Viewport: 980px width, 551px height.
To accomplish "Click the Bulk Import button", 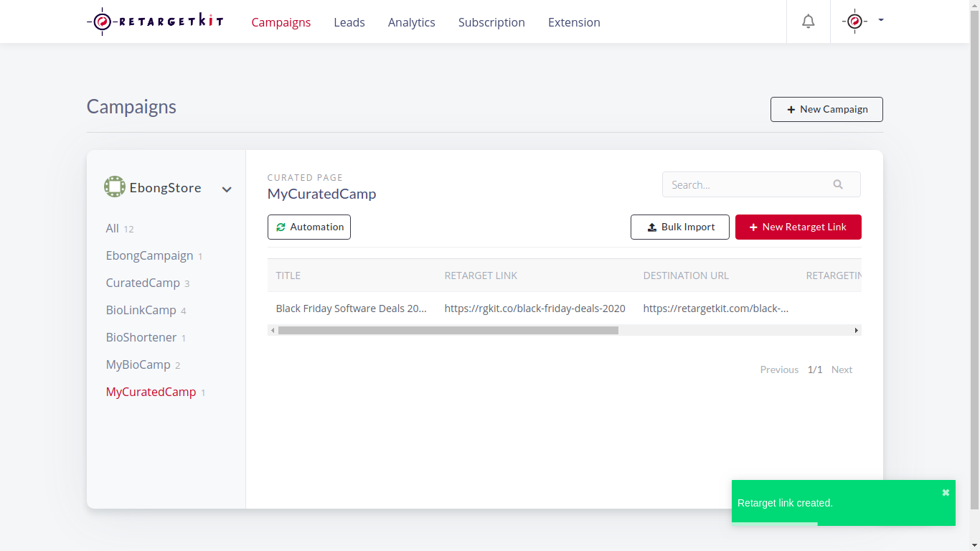I will [680, 227].
